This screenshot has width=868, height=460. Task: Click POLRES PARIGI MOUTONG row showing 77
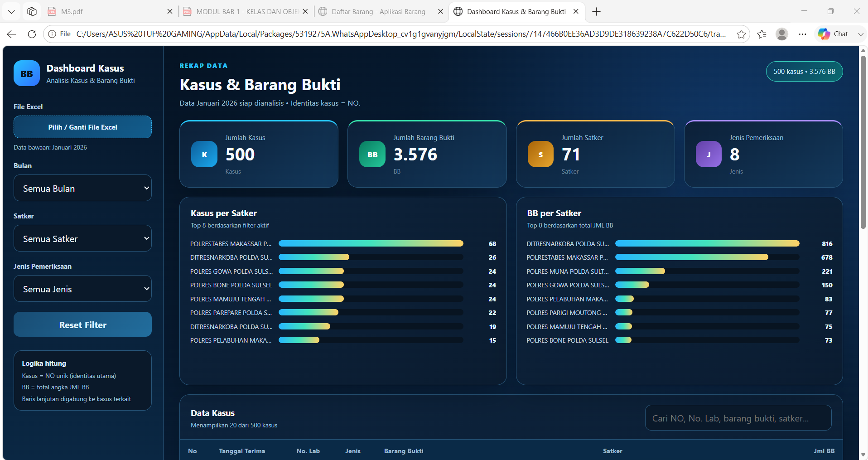pyautogui.click(x=680, y=313)
